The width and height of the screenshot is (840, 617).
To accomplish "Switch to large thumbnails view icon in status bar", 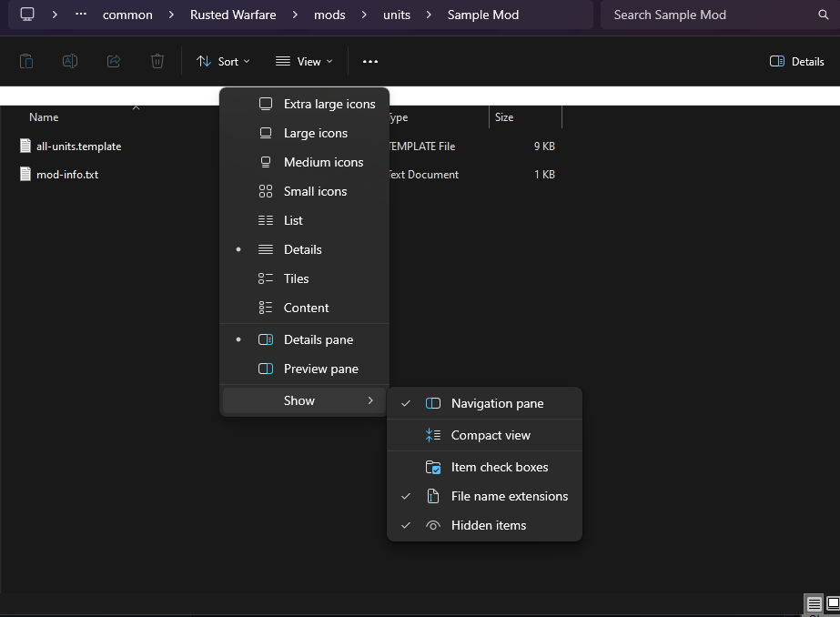I will [x=833, y=603].
